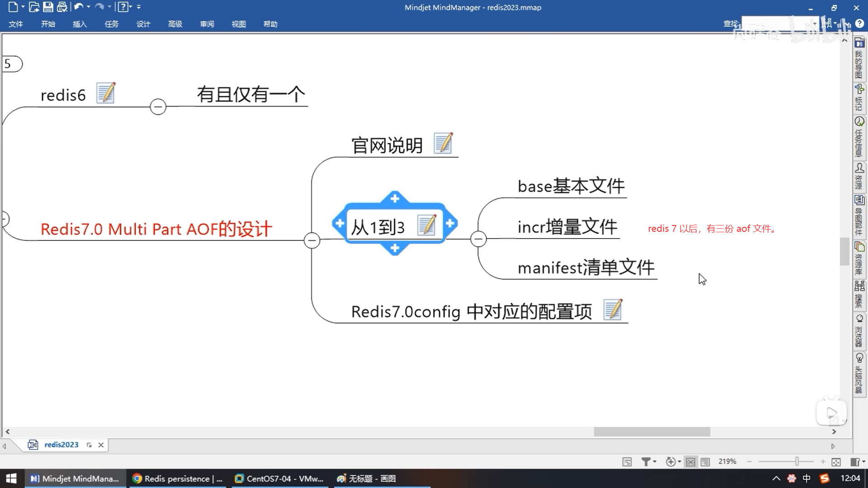Toggle the outline view mode button

705,461
